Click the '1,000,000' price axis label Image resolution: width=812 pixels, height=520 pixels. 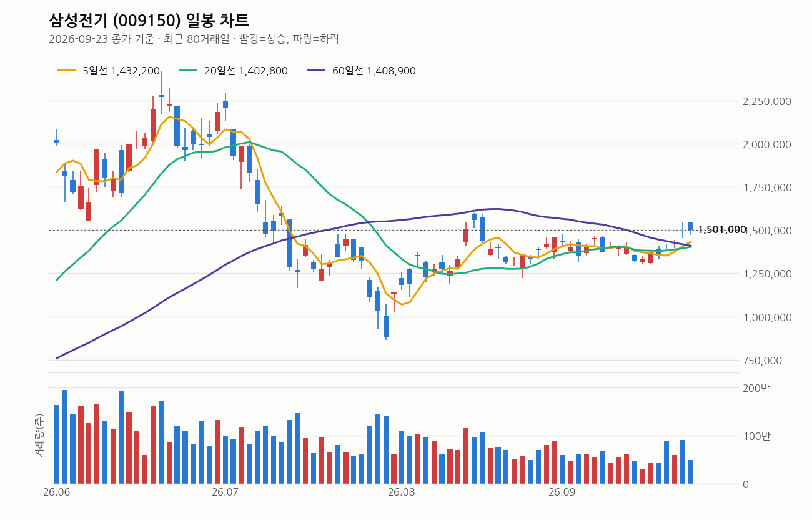[766, 317]
